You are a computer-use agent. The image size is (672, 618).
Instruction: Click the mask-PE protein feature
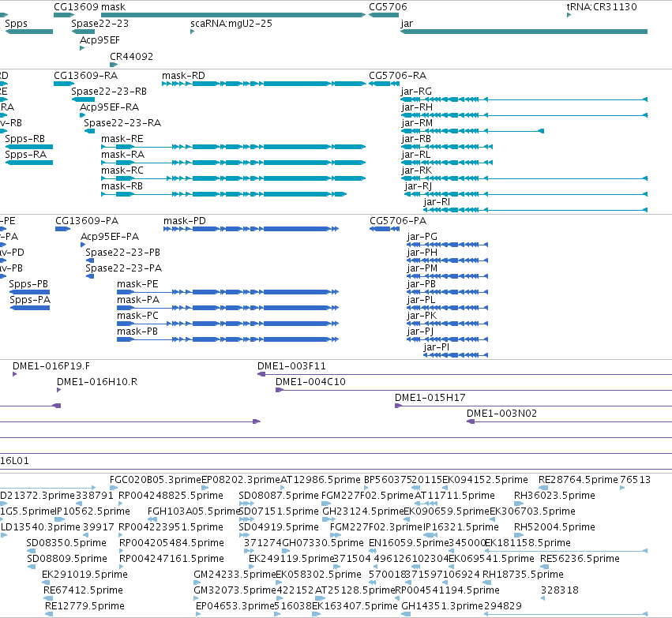pos(227,292)
